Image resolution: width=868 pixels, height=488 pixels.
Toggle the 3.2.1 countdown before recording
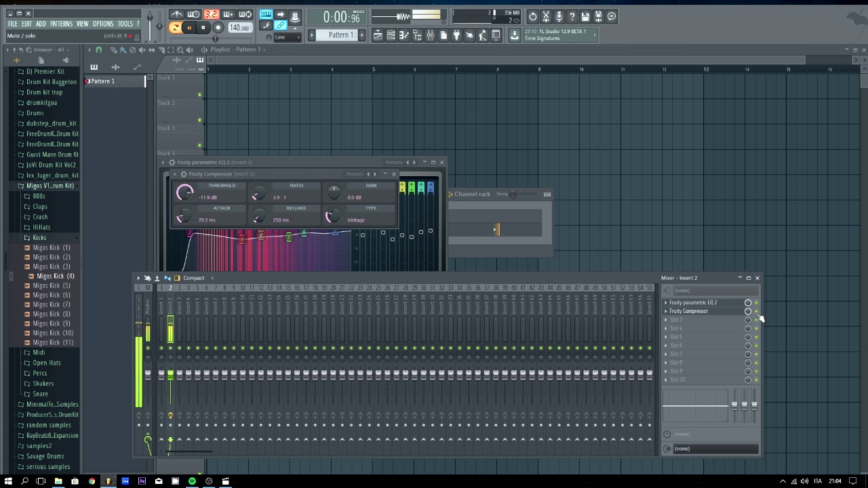coord(212,14)
